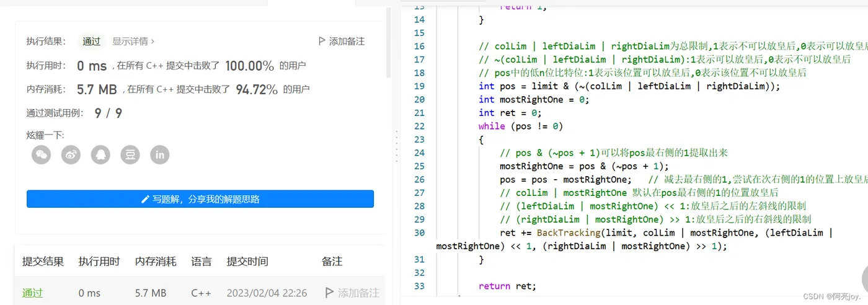The image size is (868, 305).
Task: Click the 提交结果 column header
Action: pyautogui.click(x=43, y=262)
